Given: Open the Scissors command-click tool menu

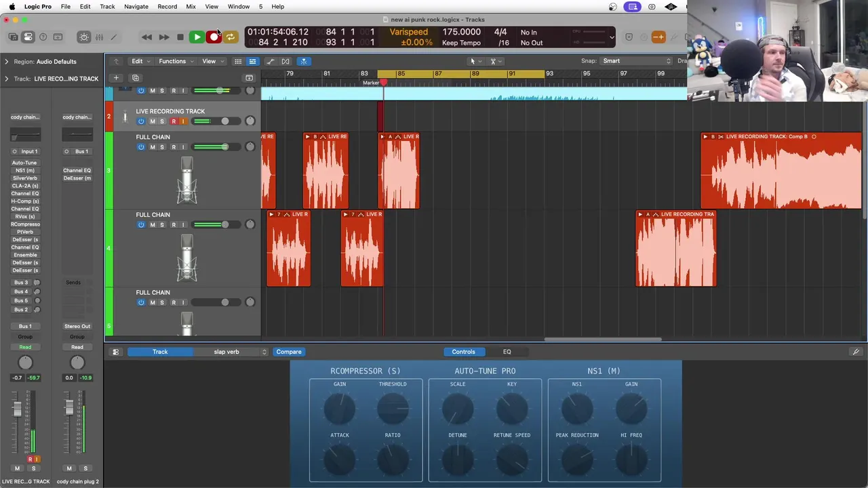Looking at the screenshot, I should click(x=496, y=61).
